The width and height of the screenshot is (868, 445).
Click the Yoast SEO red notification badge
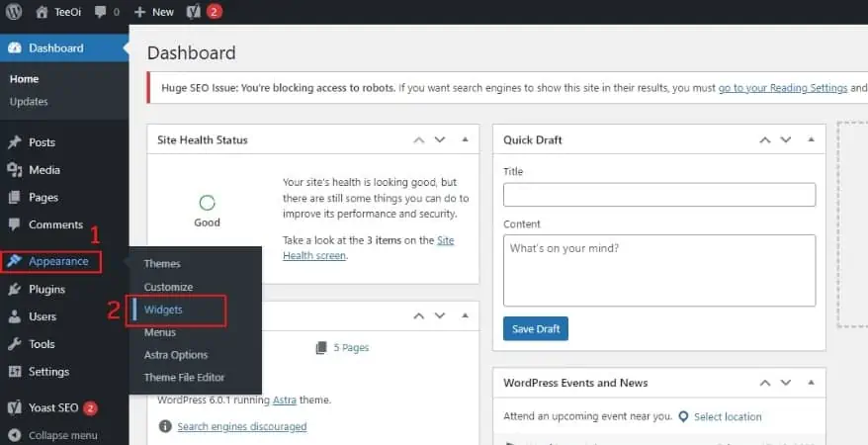point(90,408)
